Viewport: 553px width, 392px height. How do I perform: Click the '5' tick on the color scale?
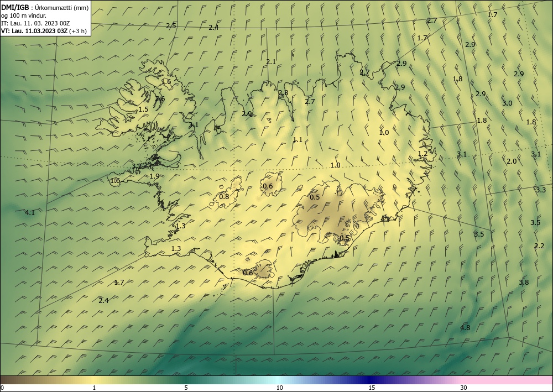[x=186, y=388]
